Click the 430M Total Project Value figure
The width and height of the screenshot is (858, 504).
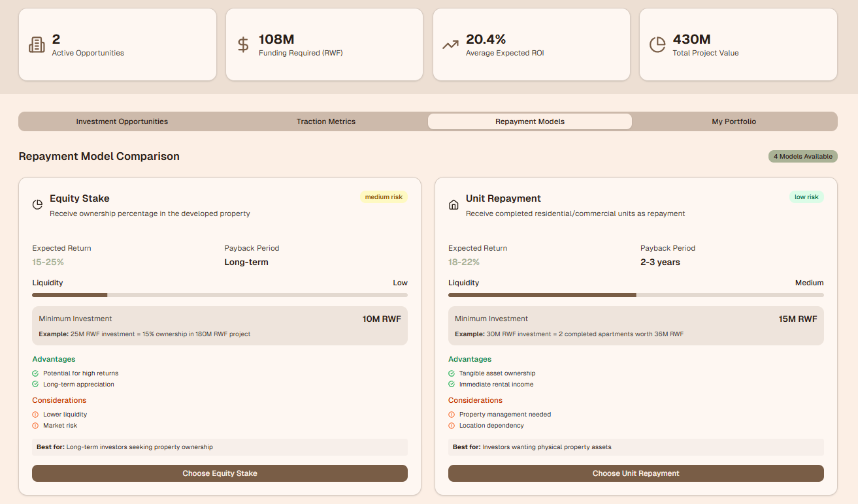coord(692,40)
